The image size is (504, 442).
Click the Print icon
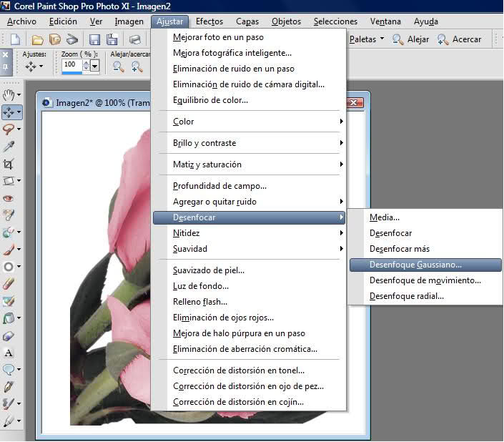135,39
